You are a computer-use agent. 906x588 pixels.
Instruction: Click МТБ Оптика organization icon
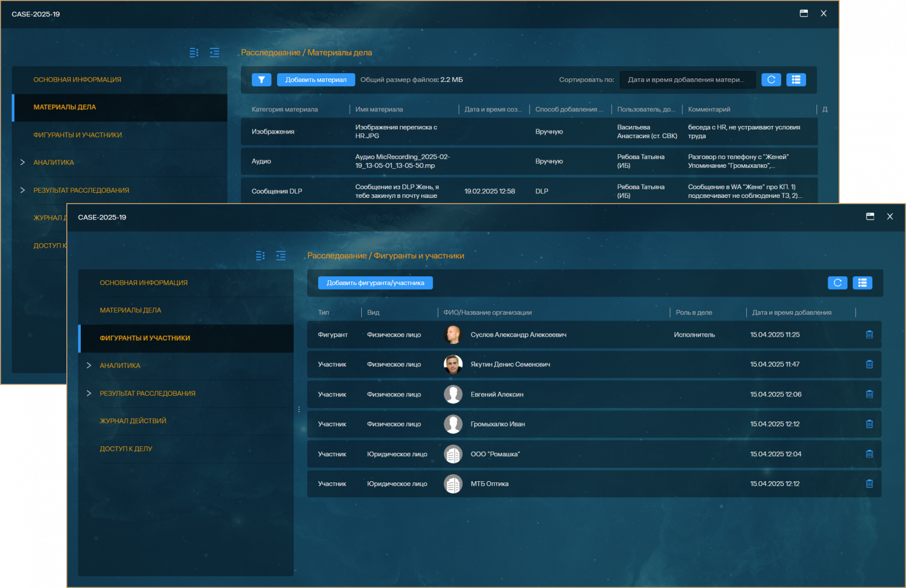tap(453, 484)
